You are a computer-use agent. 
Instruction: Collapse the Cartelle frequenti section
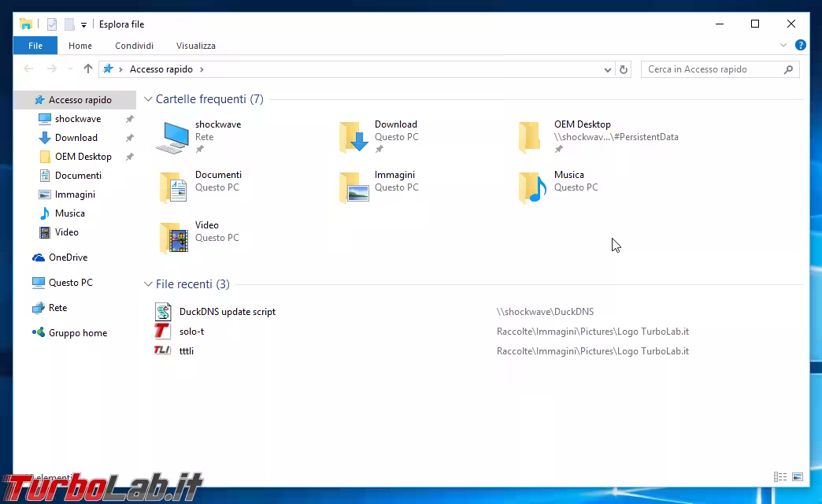pos(147,99)
